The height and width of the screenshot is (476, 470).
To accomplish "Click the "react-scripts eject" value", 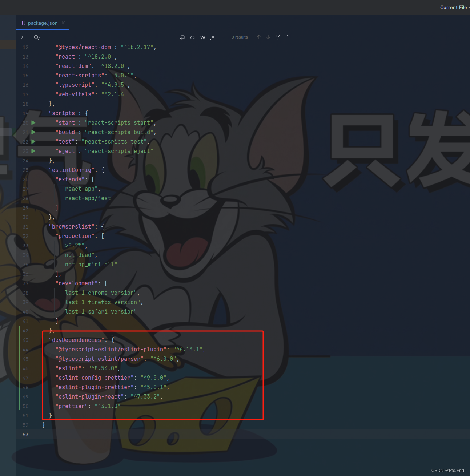I will (x=119, y=151).
